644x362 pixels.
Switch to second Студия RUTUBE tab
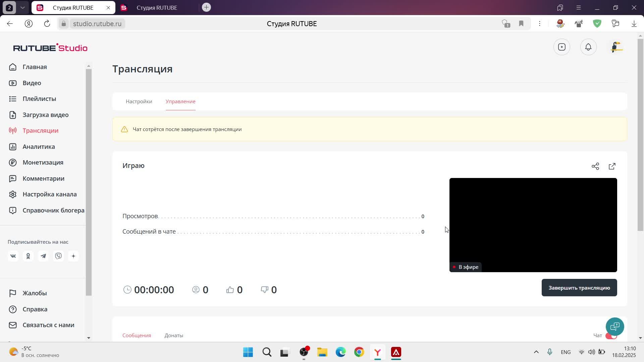[x=157, y=8]
